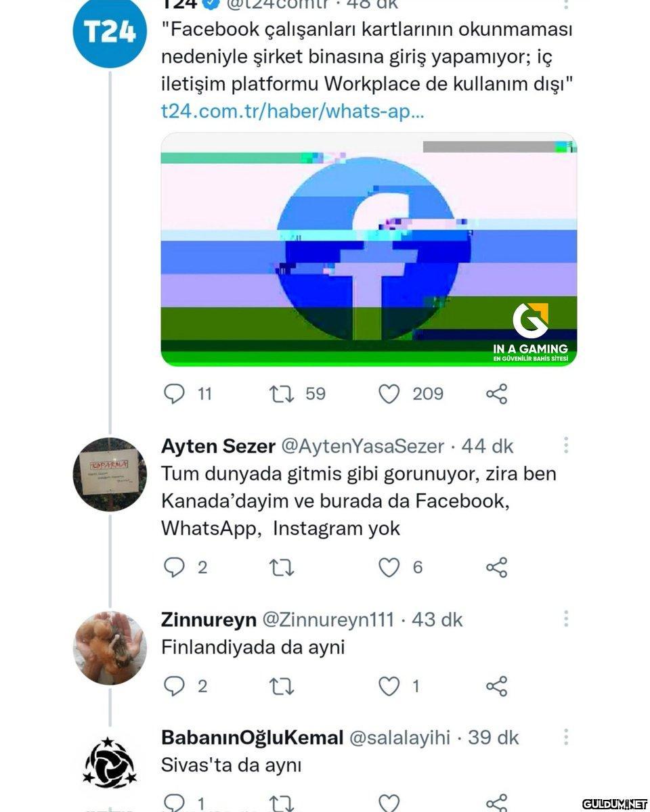The width and height of the screenshot is (650, 812).
Task: Like Ayten Sezer's tweet
Action: [x=389, y=568]
